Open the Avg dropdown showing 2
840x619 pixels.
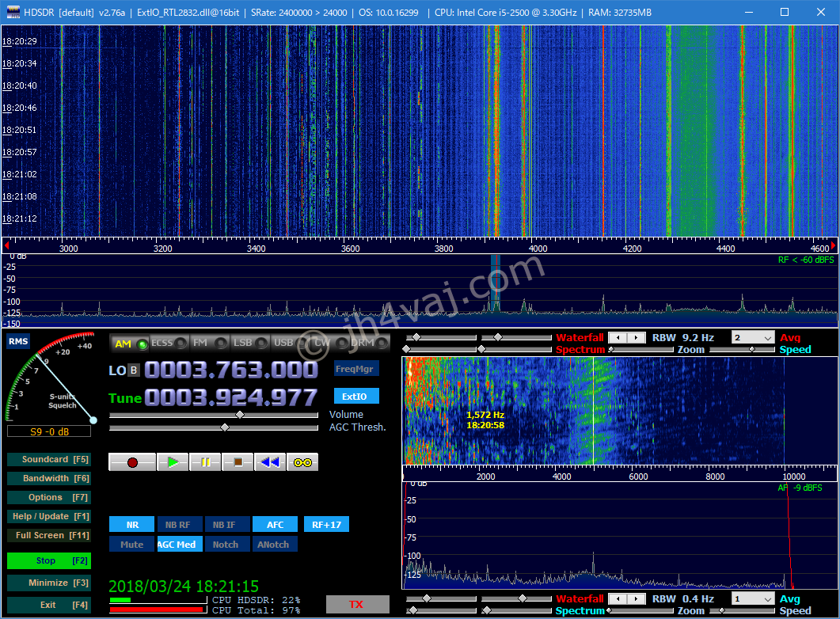click(x=753, y=337)
